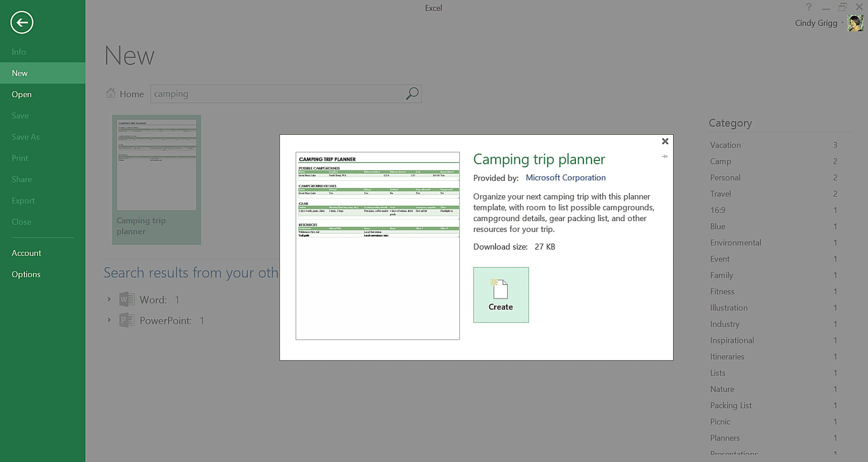Click the PowerPoint: 1 result row text
Screen dimensions: 868x462
point(172,321)
